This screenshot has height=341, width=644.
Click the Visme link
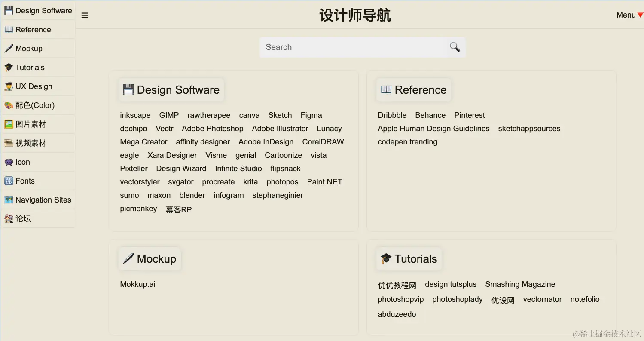[216, 155]
